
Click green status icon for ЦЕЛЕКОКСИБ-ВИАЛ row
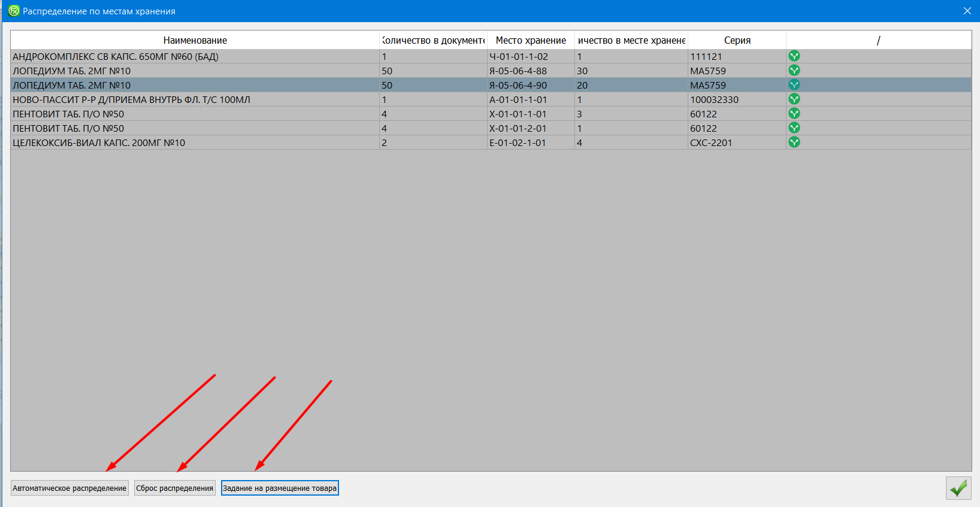pos(794,142)
